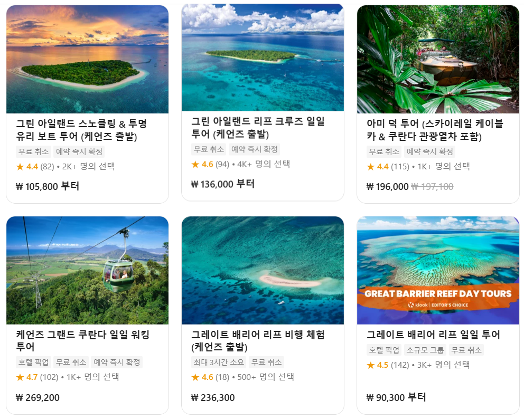Click 소규모 그룹 tag on reef day tour
This screenshot has height=420, width=524.
click(425, 350)
